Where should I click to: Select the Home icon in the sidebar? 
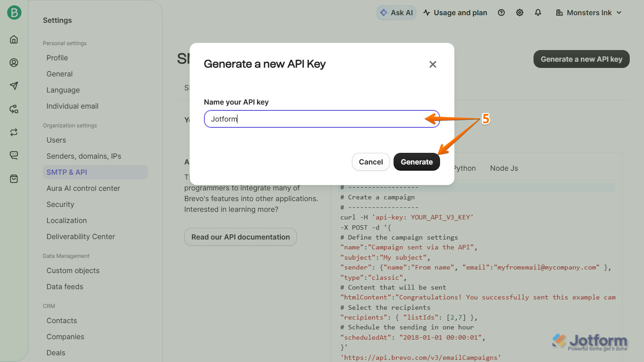13,39
